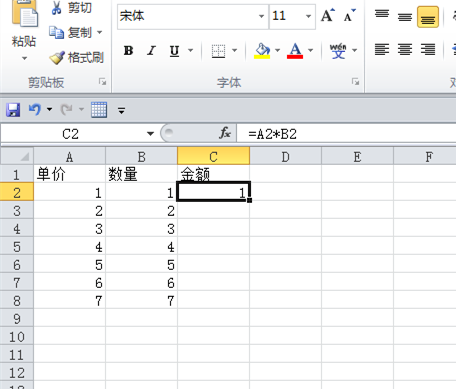456x389 pixels.
Task: Click the Save floppy disk icon
Action: 13,110
